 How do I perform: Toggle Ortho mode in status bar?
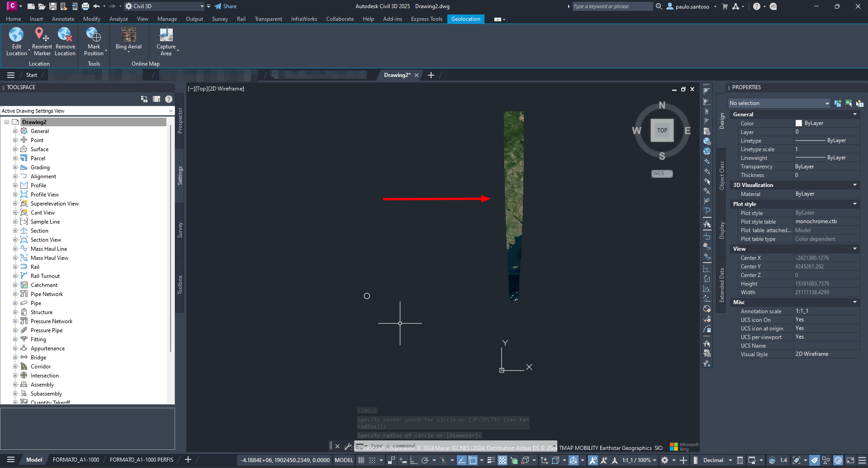point(413,460)
